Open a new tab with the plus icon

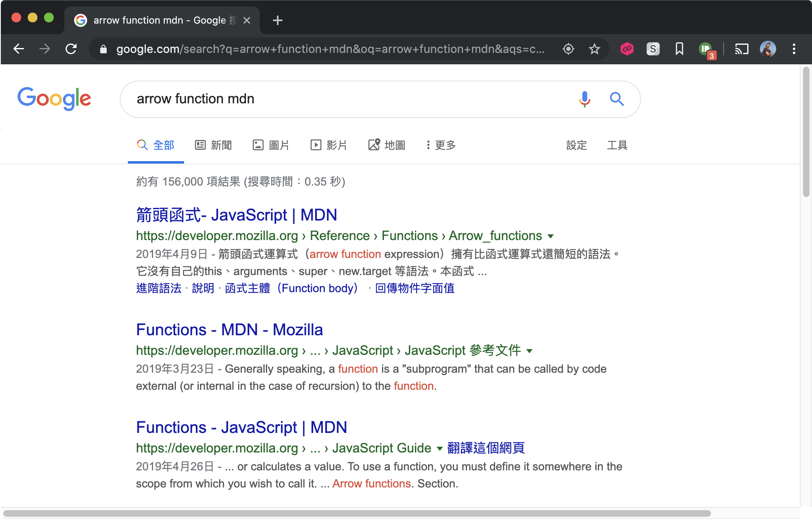(x=278, y=20)
